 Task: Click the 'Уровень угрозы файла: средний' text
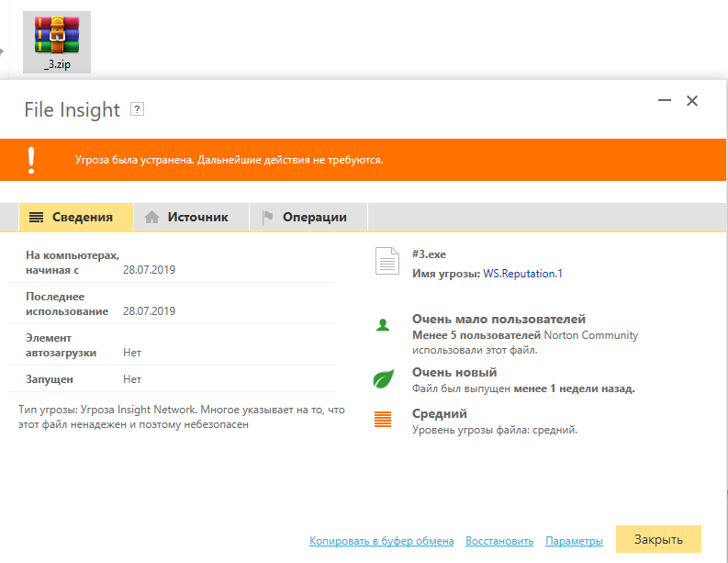click(x=495, y=430)
